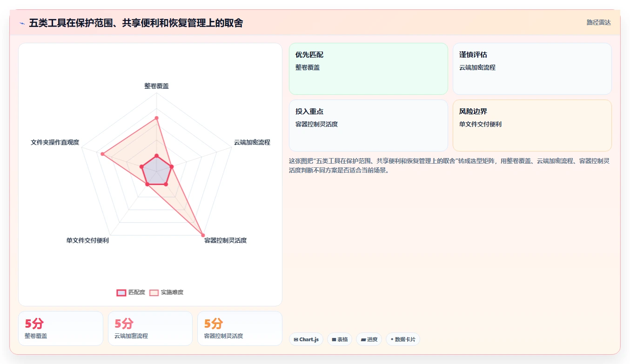Click the pulse icon beside the page title
The width and height of the screenshot is (630, 364).
click(x=22, y=23)
